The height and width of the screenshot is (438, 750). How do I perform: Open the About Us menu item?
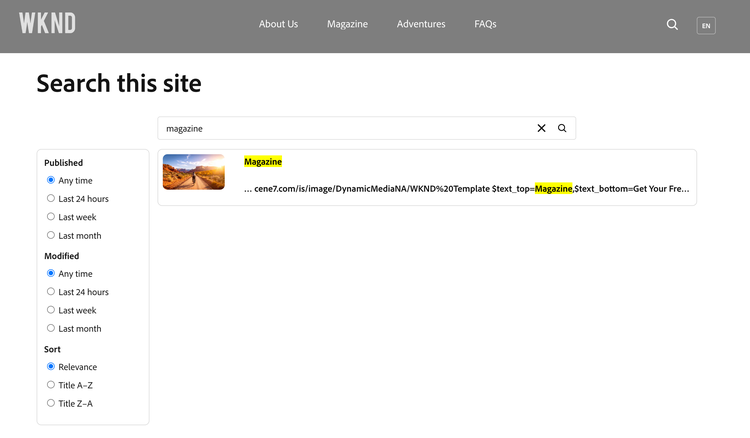tap(278, 24)
